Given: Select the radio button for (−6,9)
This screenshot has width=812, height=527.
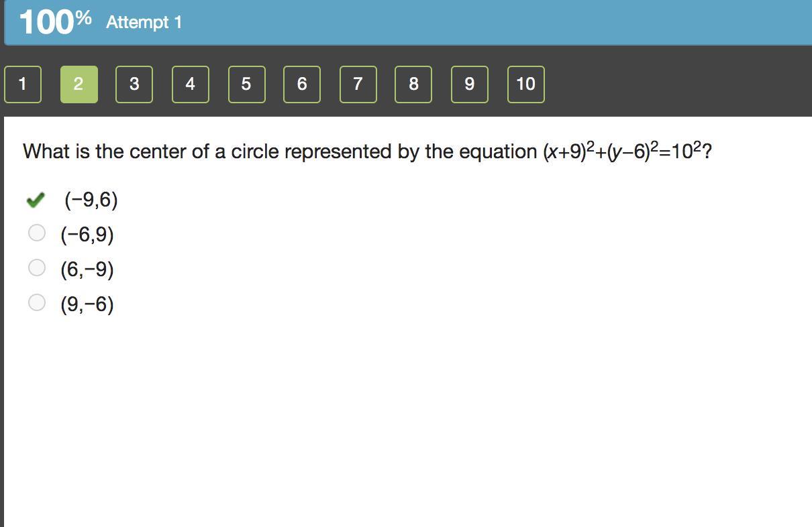Looking at the screenshot, I should (37, 233).
